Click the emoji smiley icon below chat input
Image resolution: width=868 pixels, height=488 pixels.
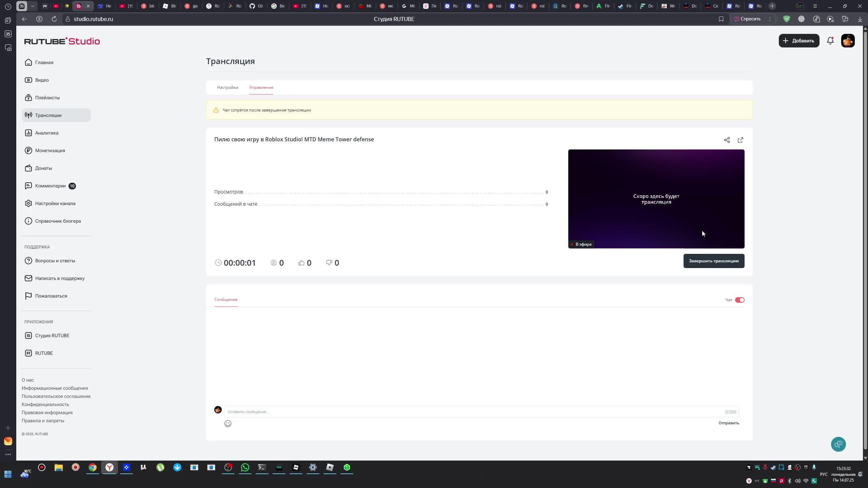228,424
